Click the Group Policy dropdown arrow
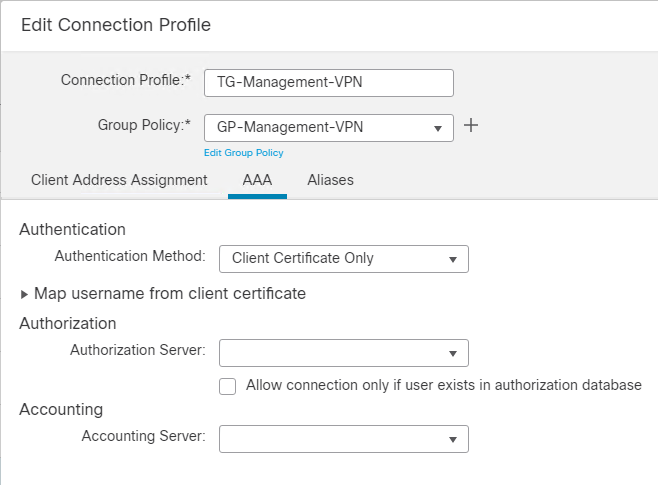 pos(437,128)
